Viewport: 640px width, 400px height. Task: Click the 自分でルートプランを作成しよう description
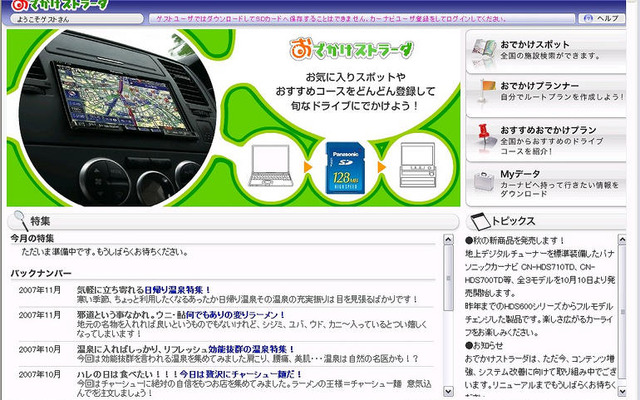pyautogui.click(x=562, y=97)
